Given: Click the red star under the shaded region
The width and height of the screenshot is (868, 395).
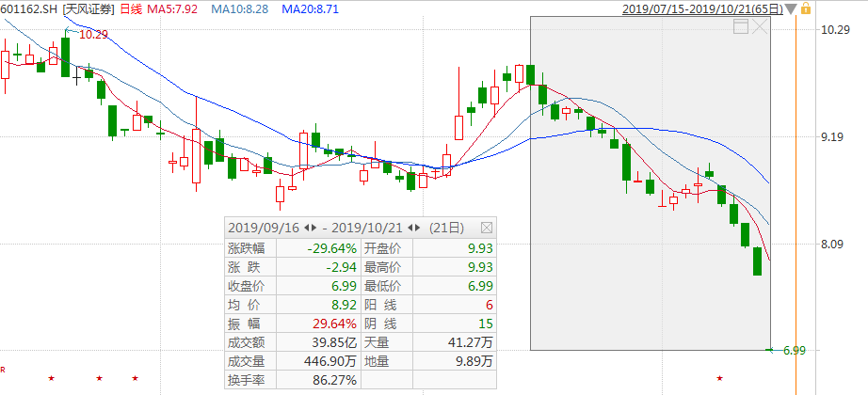Looking at the screenshot, I should pyautogui.click(x=719, y=378).
